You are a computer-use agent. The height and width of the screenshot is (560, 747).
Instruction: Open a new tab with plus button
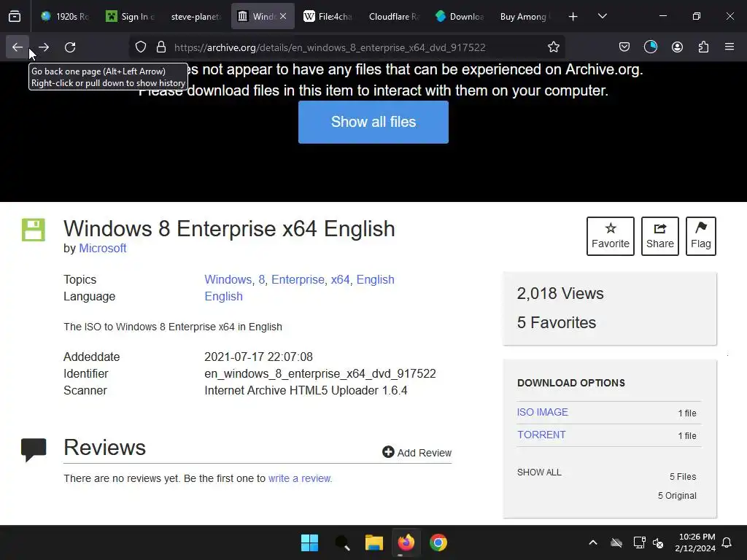coord(573,17)
